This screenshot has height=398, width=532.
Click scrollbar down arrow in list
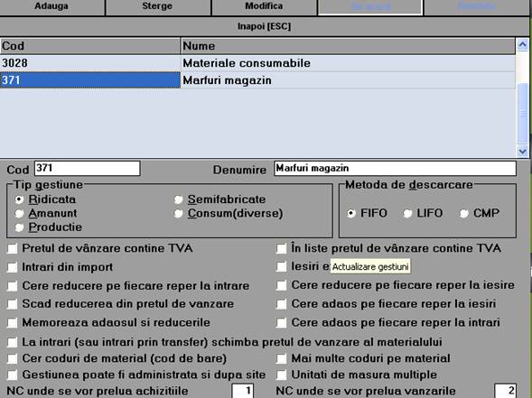pyautogui.click(x=522, y=151)
